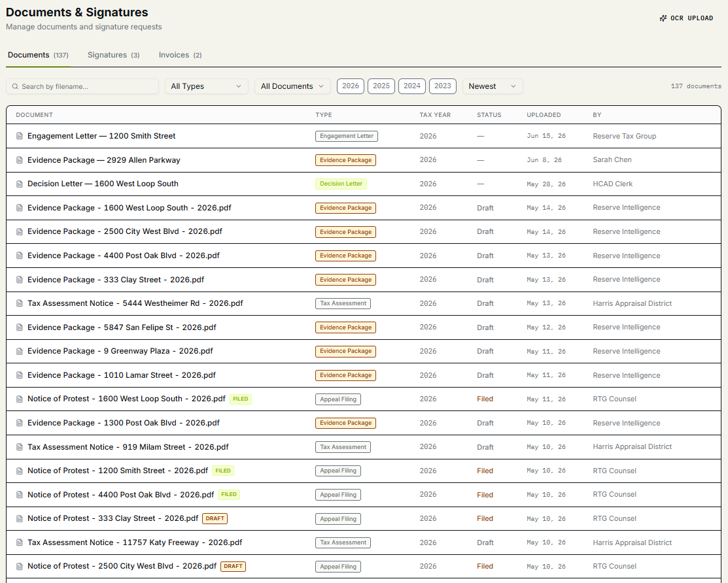This screenshot has height=583, width=728.
Task: Click Sarah Chen in the By column
Action: [612, 159]
